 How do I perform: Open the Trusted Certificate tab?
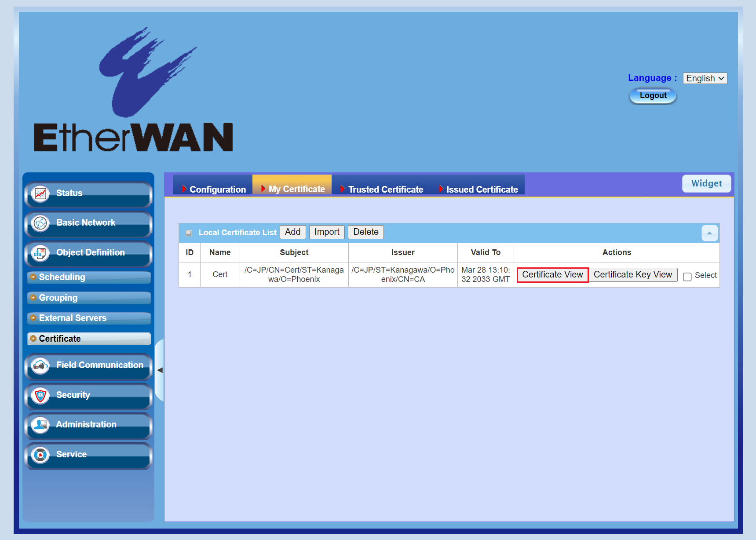coord(381,189)
